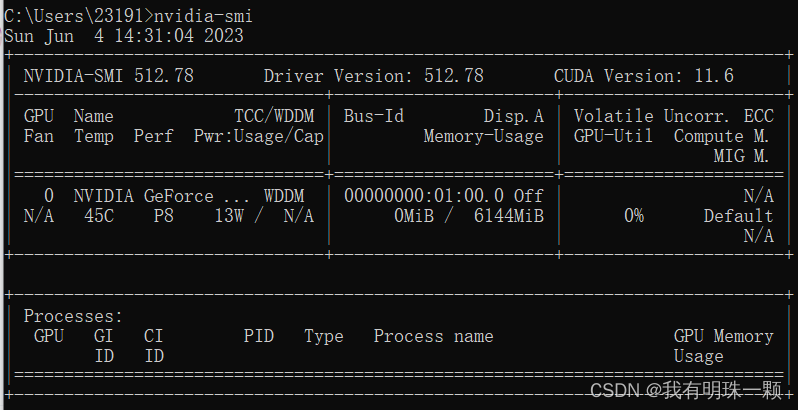Click the 0% GPU utilization value

click(634, 216)
